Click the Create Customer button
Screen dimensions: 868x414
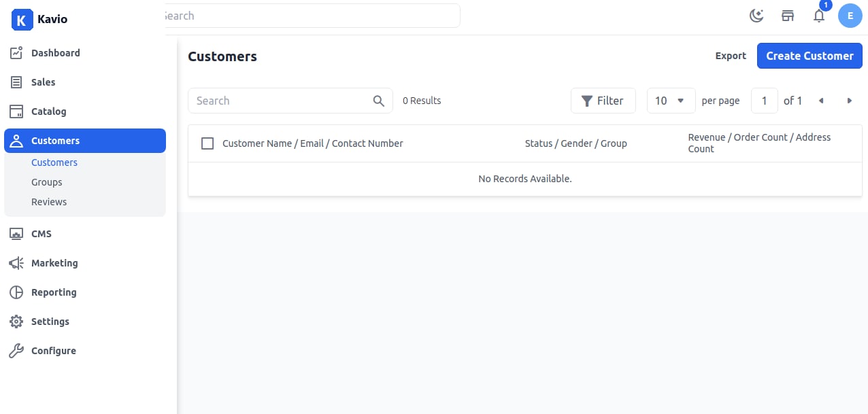point(809,56)
